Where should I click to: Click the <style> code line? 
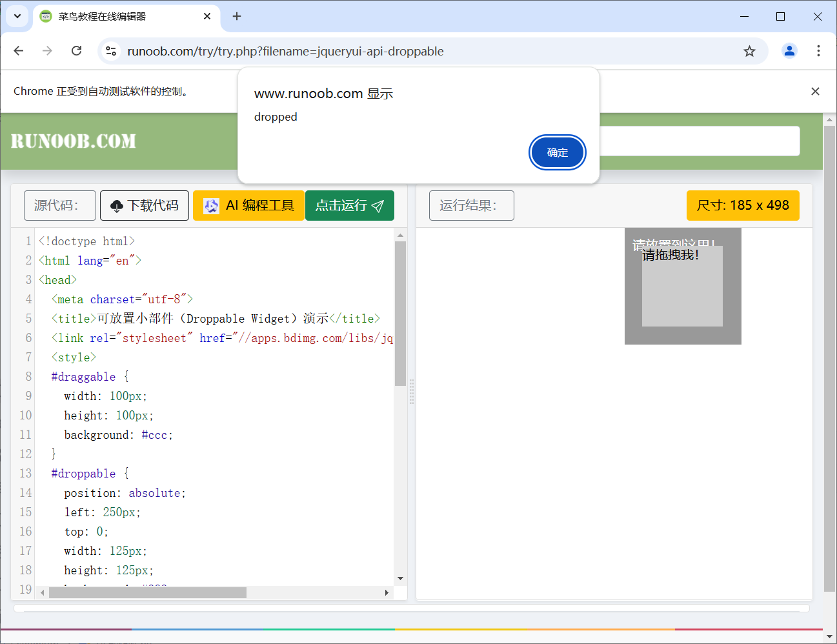pos(74,357)
